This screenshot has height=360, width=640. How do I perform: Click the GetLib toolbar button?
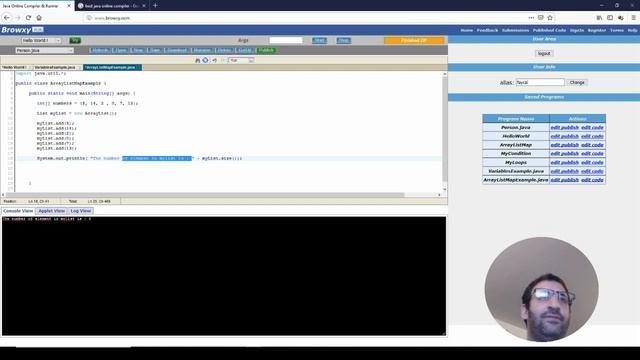point(245,50)
